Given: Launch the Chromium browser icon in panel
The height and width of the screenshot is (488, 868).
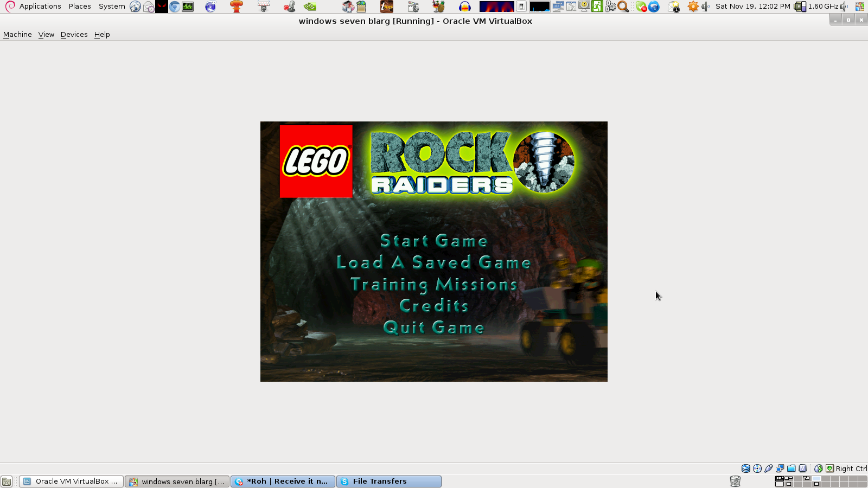Looking at the screenshot, I should 175,7.
